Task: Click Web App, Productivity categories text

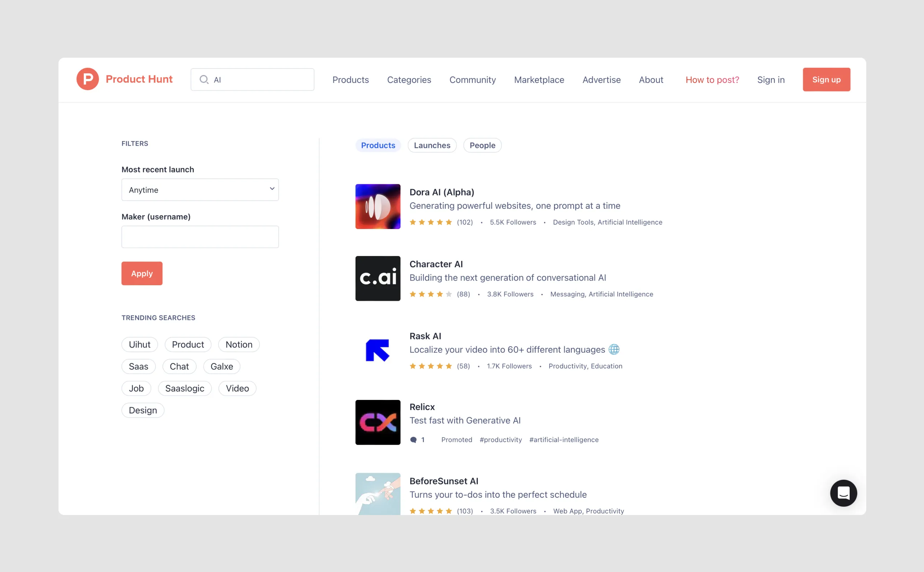Action: [588, 511]
